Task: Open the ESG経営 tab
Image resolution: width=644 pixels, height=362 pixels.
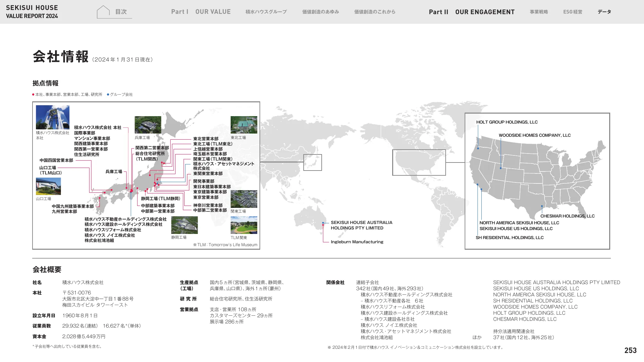Action: tap(573, 12)
